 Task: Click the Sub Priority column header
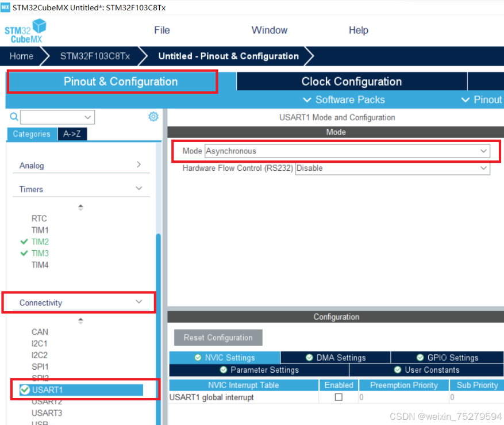pos(478,385)
